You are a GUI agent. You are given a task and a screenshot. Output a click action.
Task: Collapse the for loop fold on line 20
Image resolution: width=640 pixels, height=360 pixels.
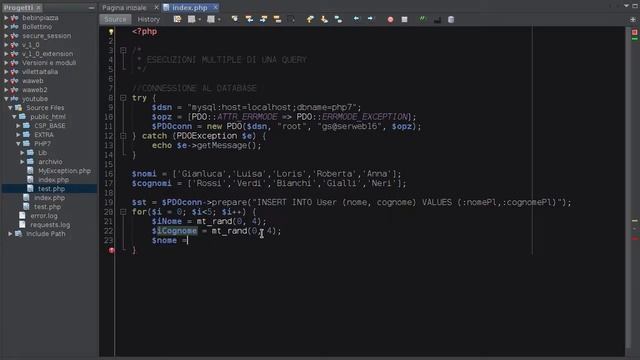click(x=123, y=212)
